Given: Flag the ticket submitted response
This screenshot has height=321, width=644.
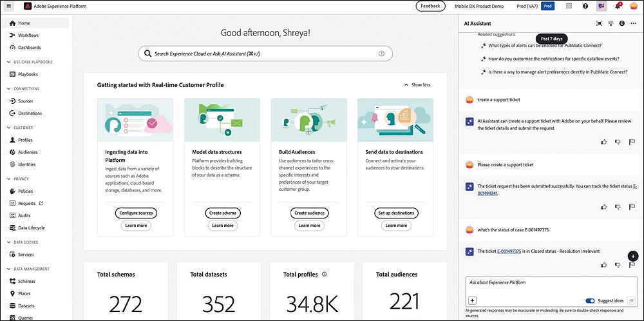Looking at the screenshot, I should click(632, 207).
